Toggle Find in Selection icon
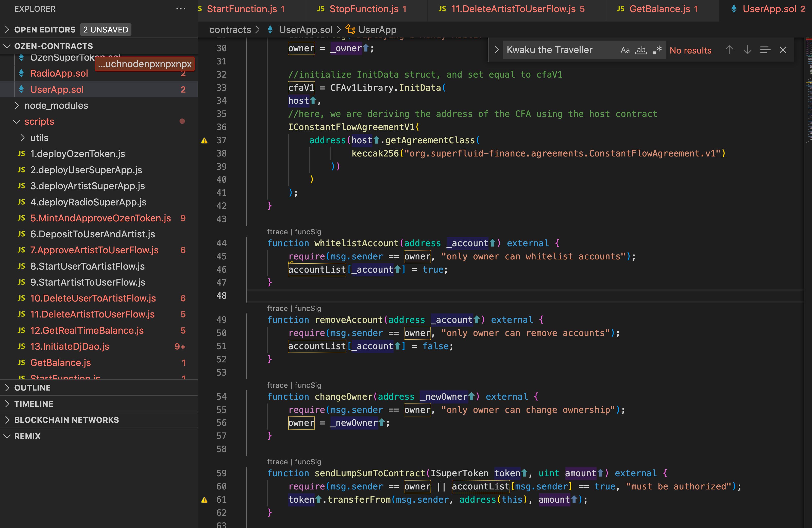 pos(765,50)
